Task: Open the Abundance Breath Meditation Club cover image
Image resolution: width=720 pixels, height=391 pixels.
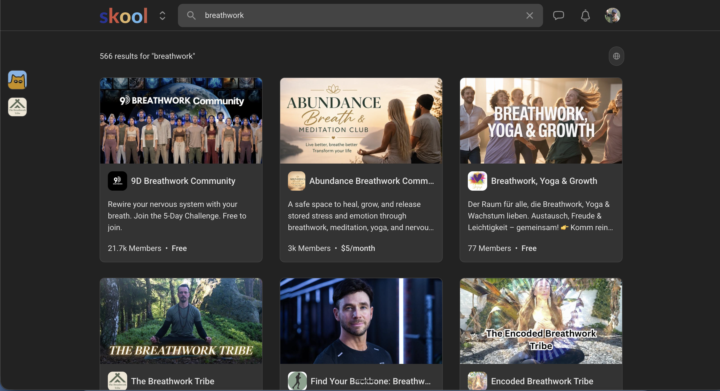Action: pyautogui.click(x=361, y=121)
